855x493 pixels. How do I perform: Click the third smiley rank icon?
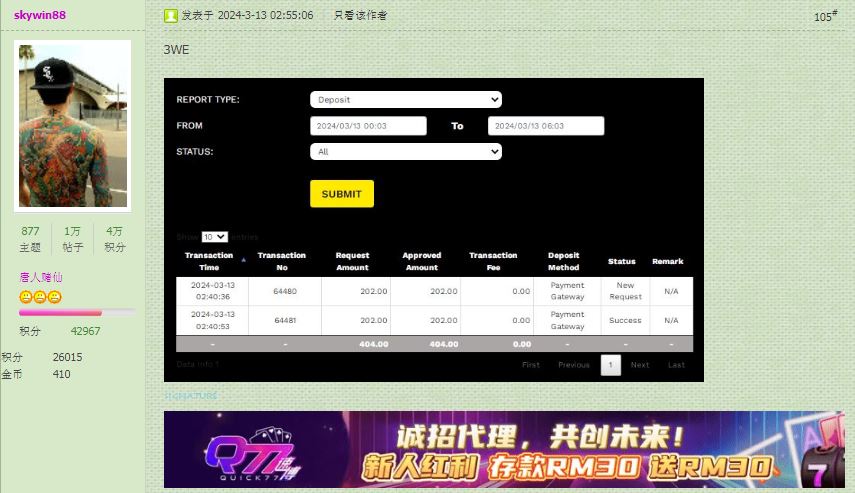(55, 297)
